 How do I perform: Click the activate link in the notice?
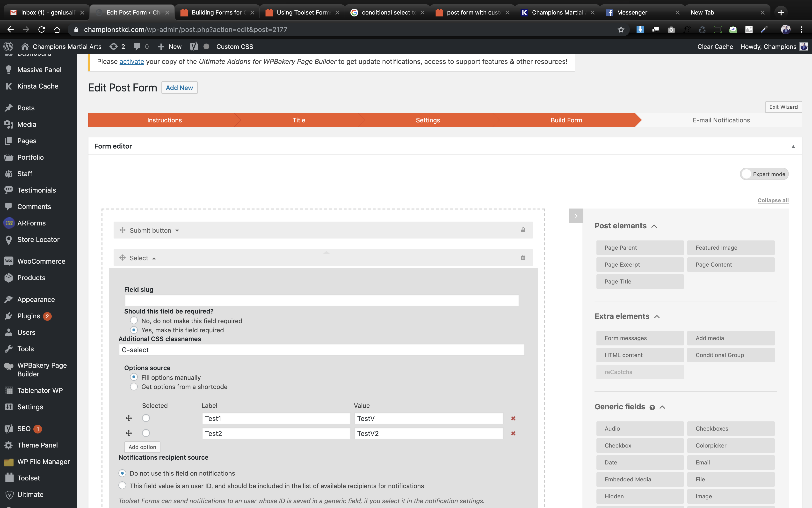(x=131, y=61)
